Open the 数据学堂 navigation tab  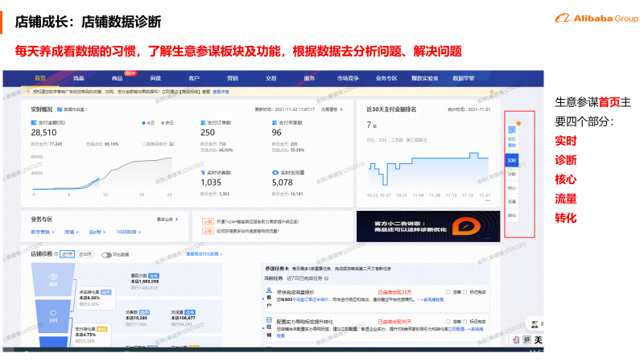(x=464, y=78)
